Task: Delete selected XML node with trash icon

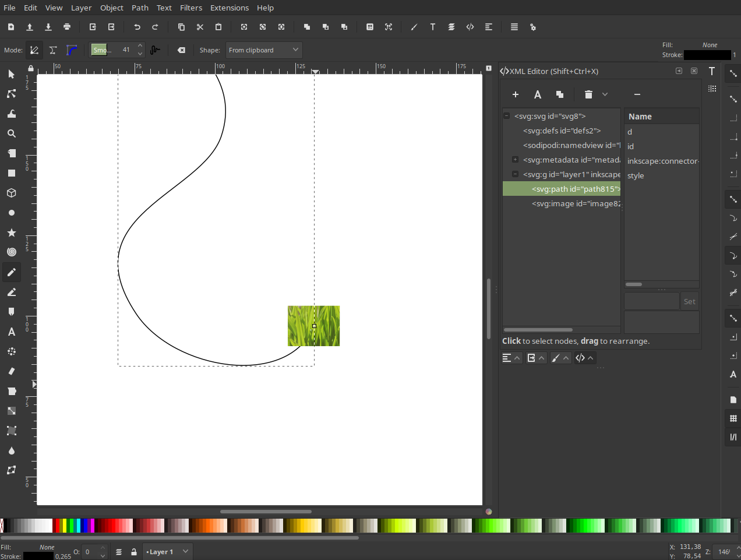Action: click(588, 94)
